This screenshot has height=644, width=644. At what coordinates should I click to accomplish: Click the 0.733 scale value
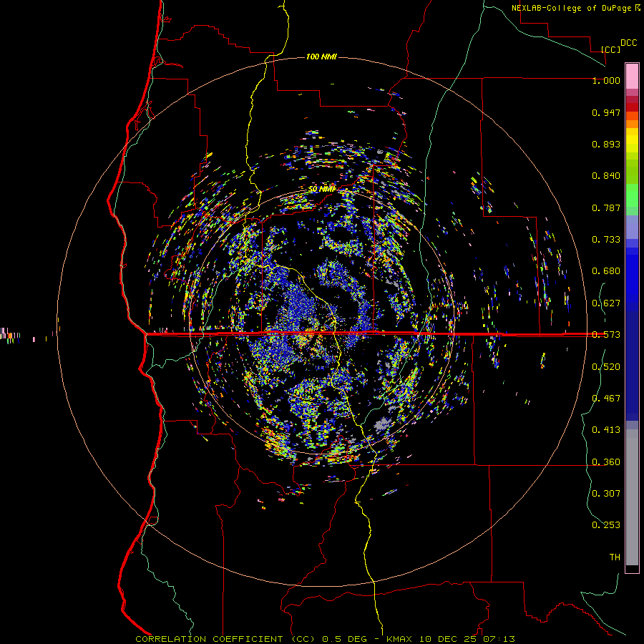606,240
